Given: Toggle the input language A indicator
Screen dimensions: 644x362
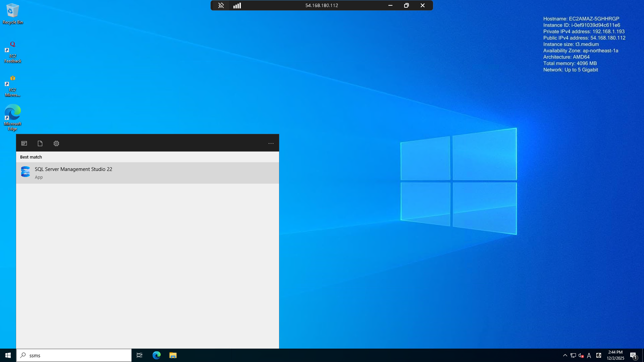Looking at the screenshot, I should [589, 355].
